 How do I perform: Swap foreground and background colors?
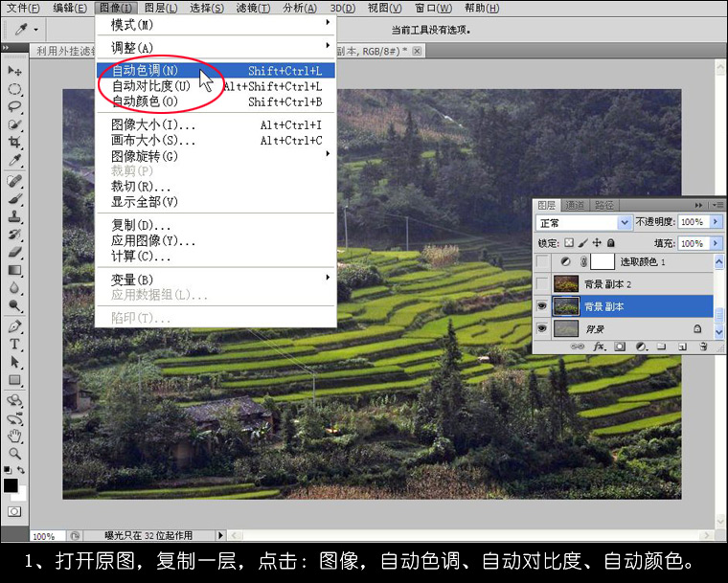pyautogui.click(x=20, y=470)
